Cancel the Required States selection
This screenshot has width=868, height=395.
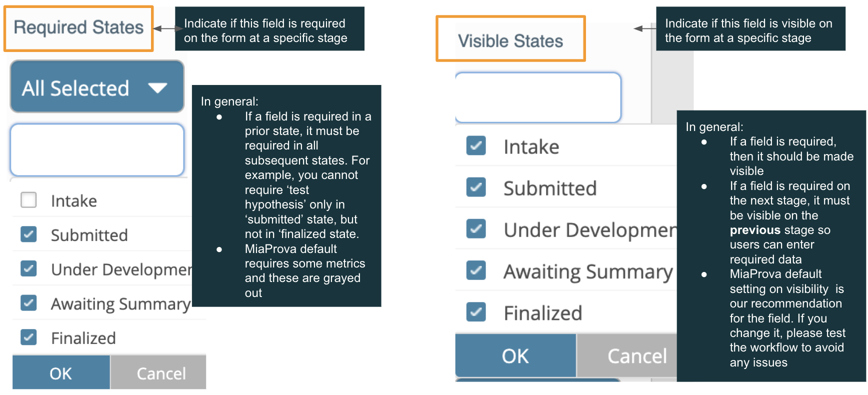tap(158, 372)
